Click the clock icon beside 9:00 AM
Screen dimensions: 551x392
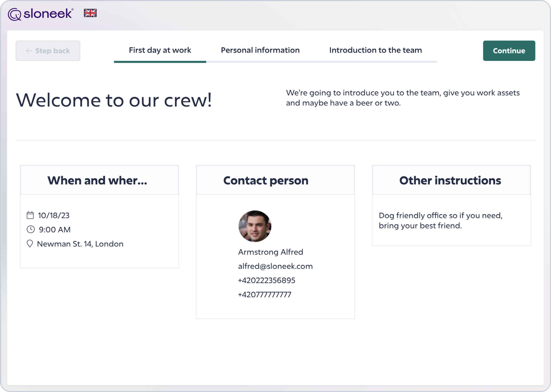31,229
